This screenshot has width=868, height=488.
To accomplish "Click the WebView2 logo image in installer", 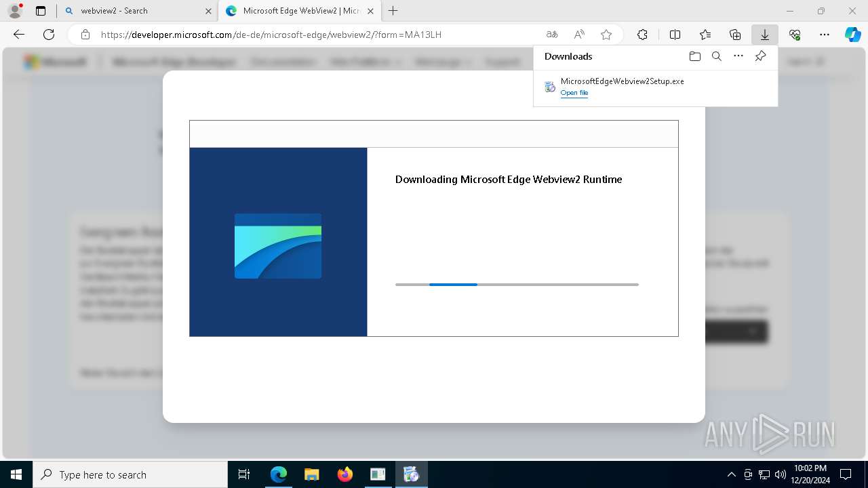I will [x=278, y=246].
